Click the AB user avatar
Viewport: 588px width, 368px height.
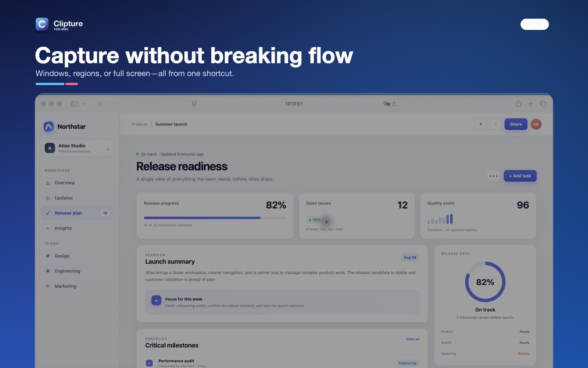pos(536,124)
